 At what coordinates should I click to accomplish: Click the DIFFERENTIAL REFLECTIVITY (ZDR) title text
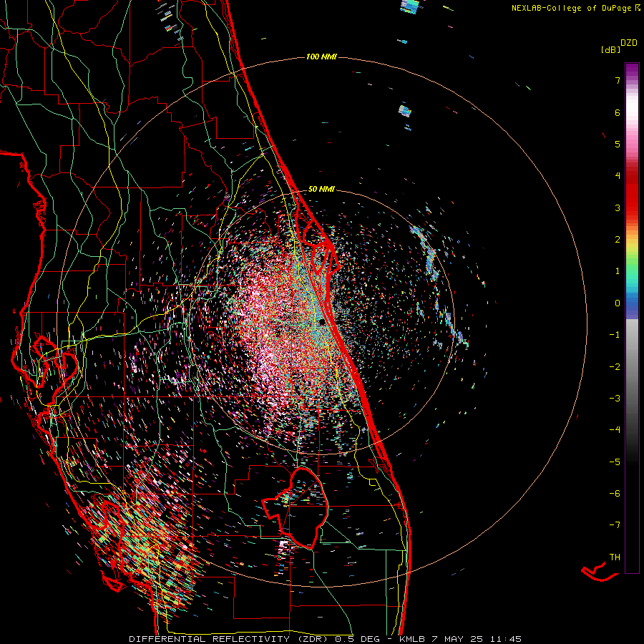(230, 639)
